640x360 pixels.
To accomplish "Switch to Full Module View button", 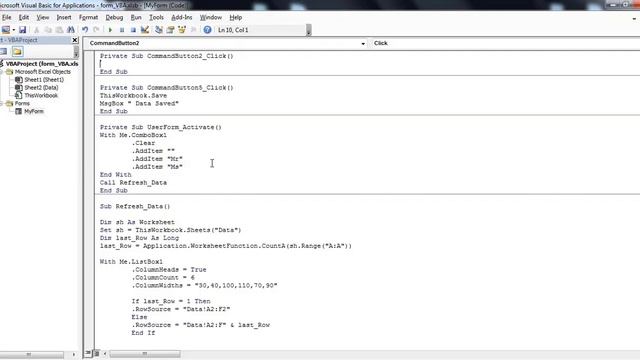I will (x=97, y=353).
